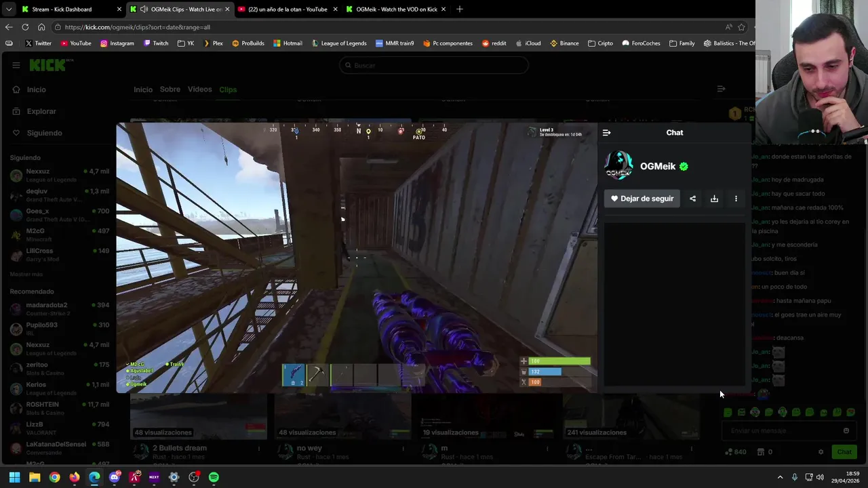Open recommended channel madaradota2
Screen dimensions: 868x488
coord(60,308)
